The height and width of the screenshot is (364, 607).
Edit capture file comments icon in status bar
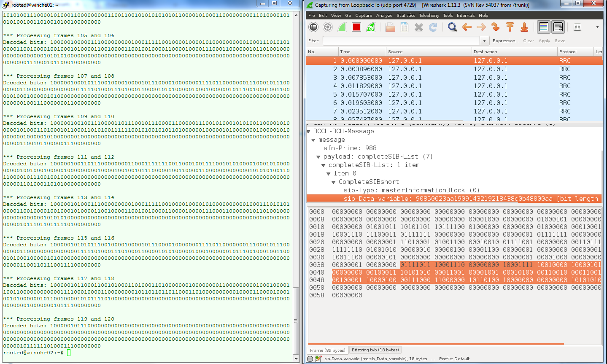click(x=318, y=359)
